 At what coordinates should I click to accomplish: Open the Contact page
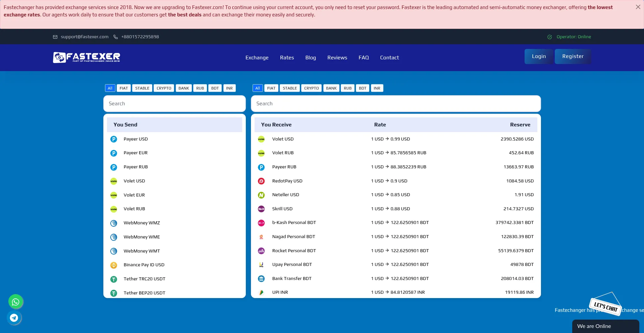[x=389, y=58]
